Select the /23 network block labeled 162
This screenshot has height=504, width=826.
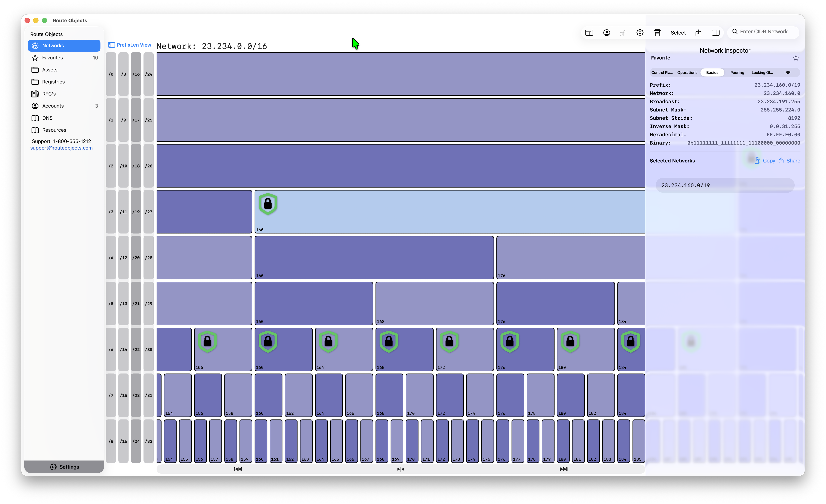tap(299, 395)
